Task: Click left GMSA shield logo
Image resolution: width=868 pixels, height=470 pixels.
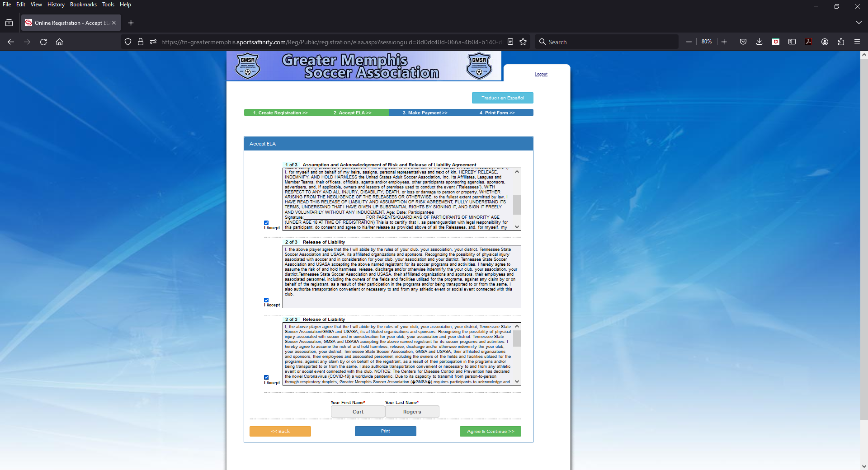Action: (248, 66)
